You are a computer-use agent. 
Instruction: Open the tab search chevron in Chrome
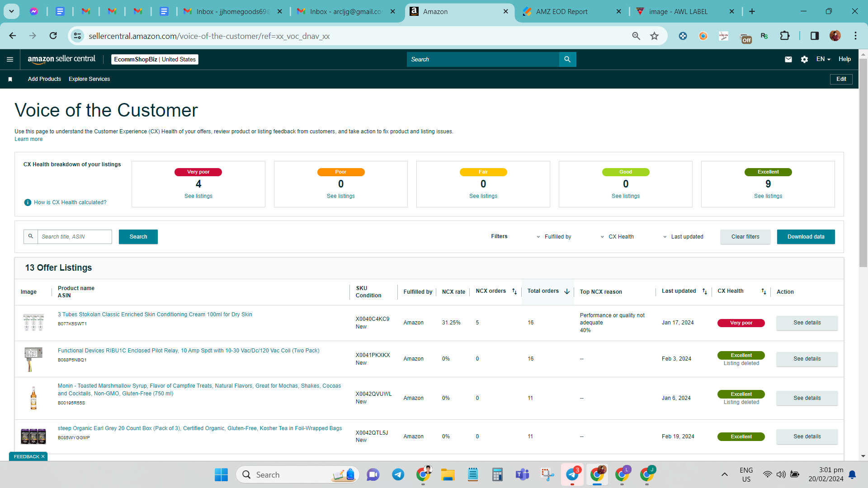11,11
